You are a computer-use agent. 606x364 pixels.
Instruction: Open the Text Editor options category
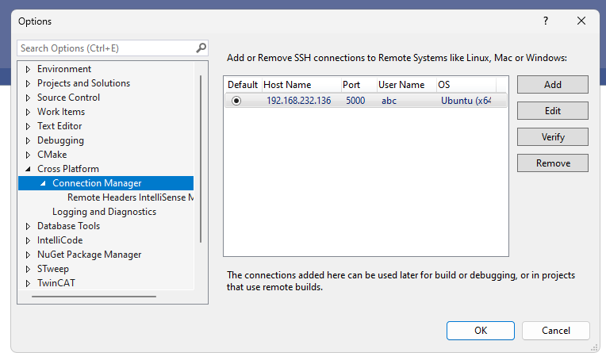click(x=59, y=126)
